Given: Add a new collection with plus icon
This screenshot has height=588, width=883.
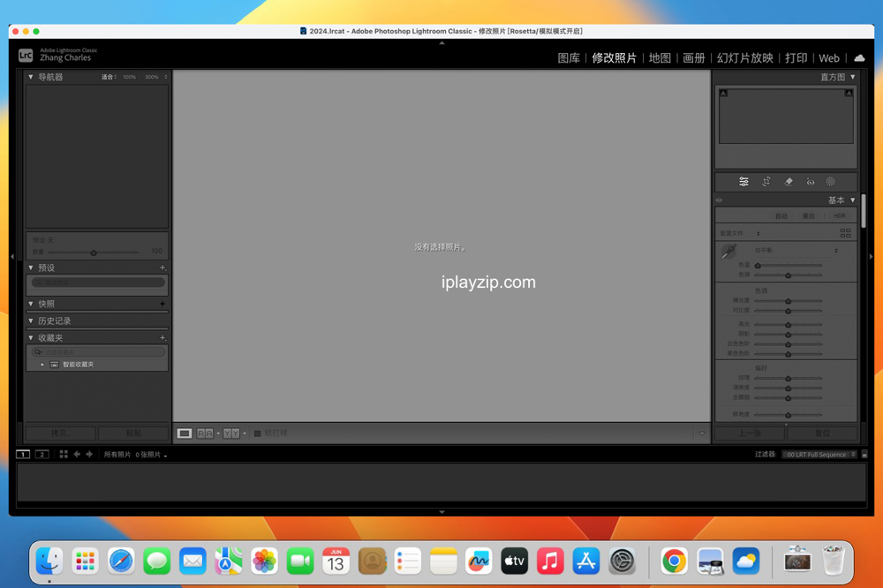Looking at the screenshot, I should pyautogui.click(x=162, y=338).
